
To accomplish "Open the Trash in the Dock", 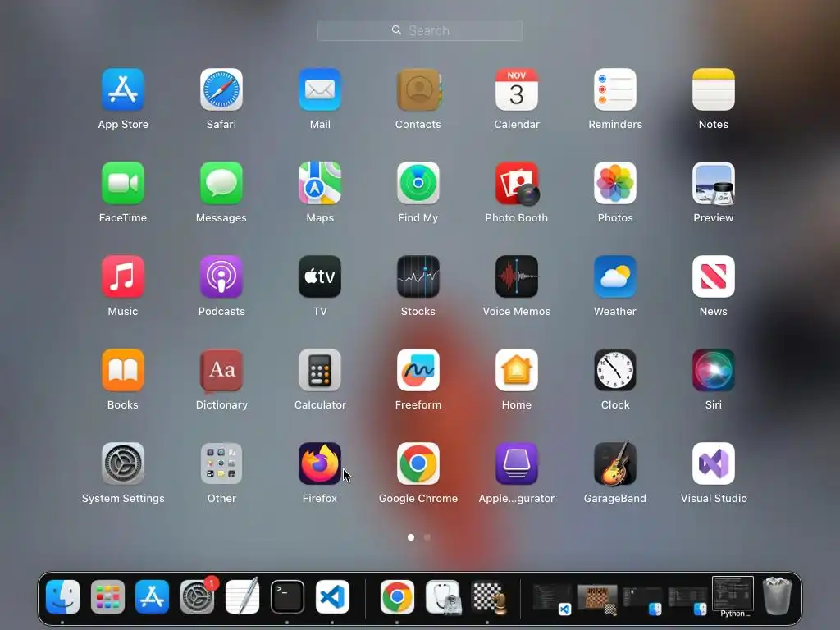I will (777, 596).
